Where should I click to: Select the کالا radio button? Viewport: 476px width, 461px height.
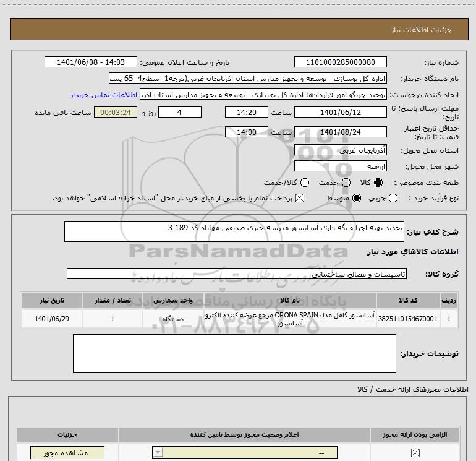pyautogui.click(x=378, y=183)
